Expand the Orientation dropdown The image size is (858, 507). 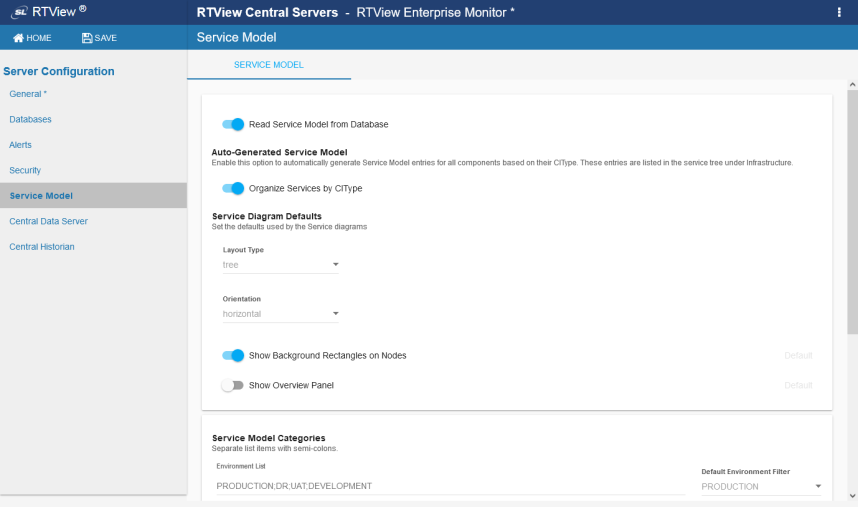281,314
